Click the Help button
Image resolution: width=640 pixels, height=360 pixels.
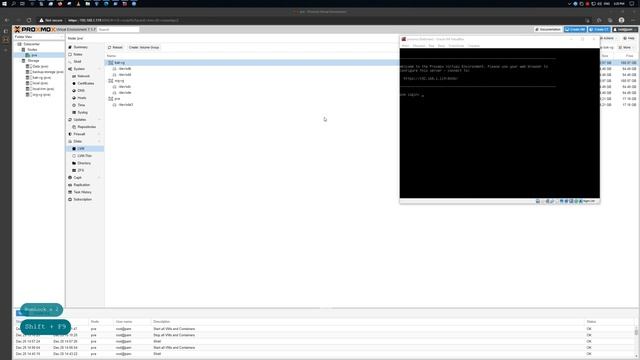click(x=629, y=38)
